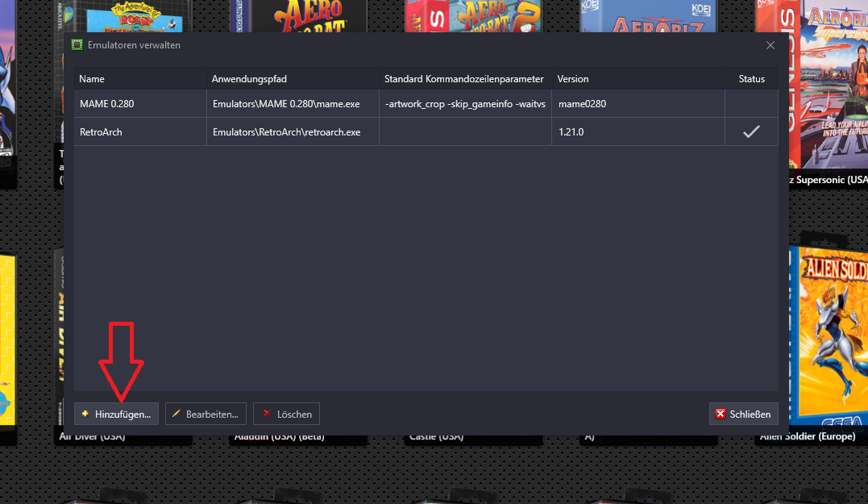Click the Hinzufügen button
868x504 pixels.
pos(117,414)
